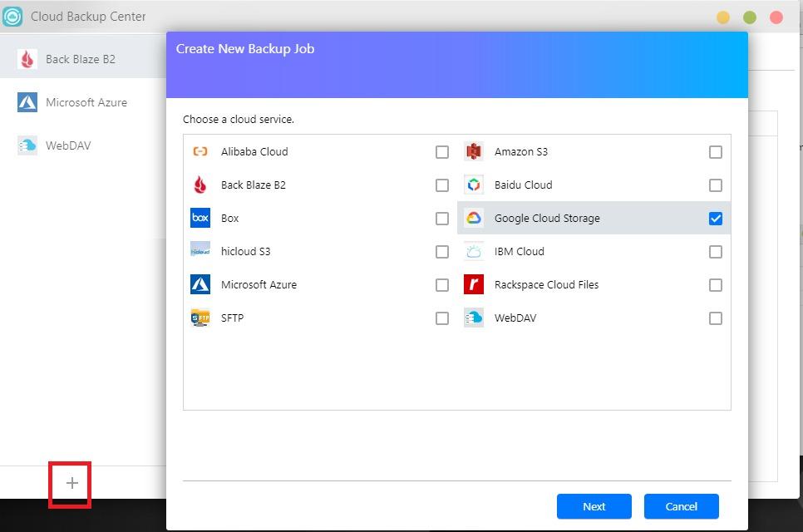Open Back Blaze B2 in the sidebar
803x532 pixels.
coord(80,59)
